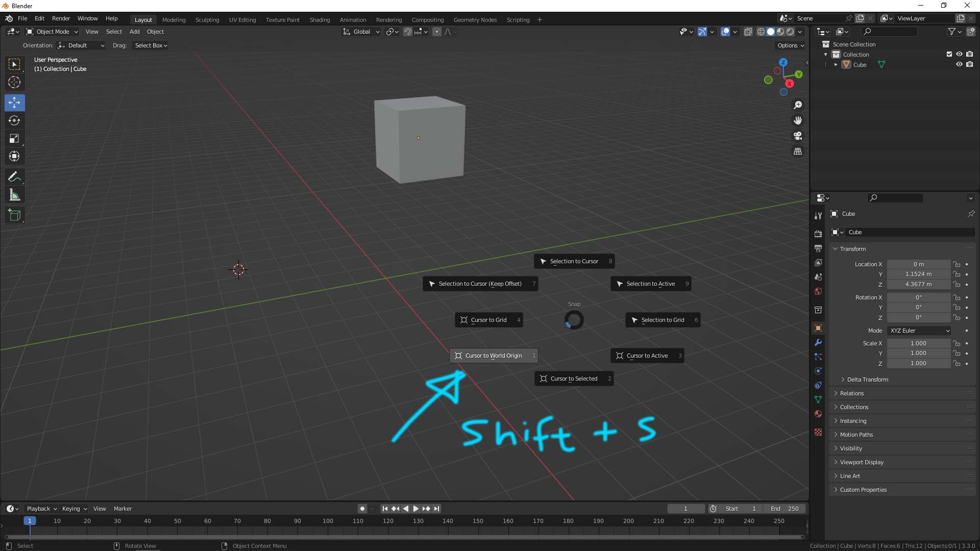980x551 pixels.
Task: Switch orthographic/perspective view grid icon
Action: [x=798, y=152]
